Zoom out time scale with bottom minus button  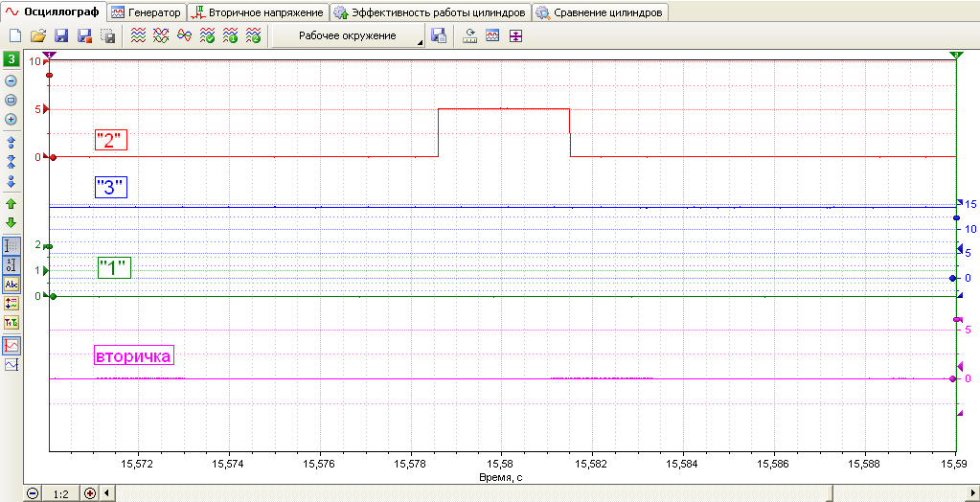click(33, 493)
